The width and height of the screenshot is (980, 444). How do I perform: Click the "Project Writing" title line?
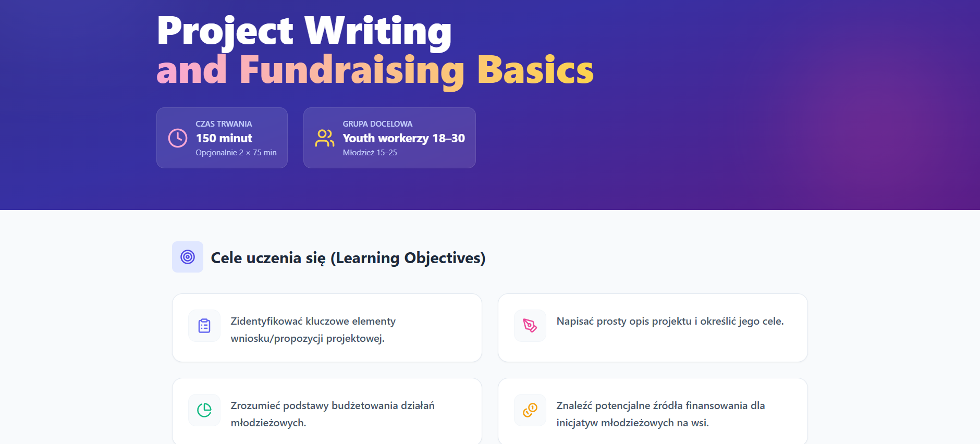(x=304, y=31)
